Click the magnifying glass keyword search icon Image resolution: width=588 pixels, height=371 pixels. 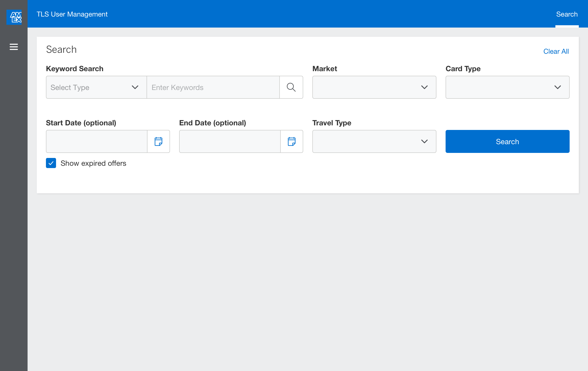click(291, 87)
